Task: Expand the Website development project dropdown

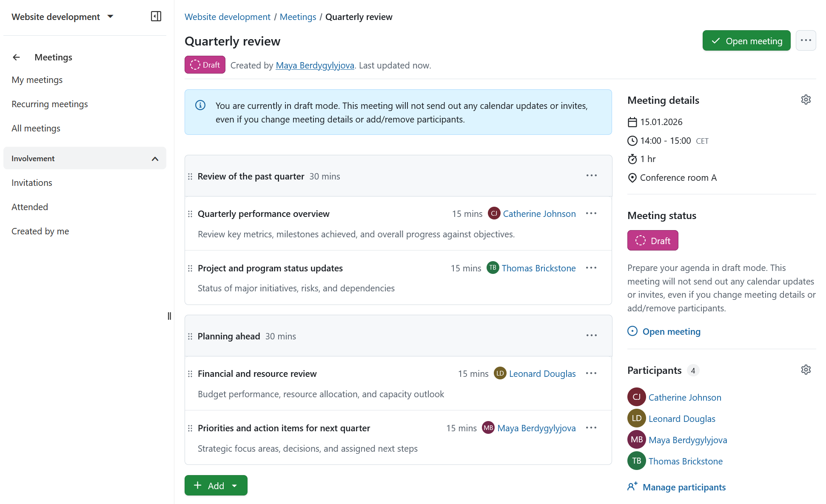Action: pyautogui.click(x=109, y=17)
